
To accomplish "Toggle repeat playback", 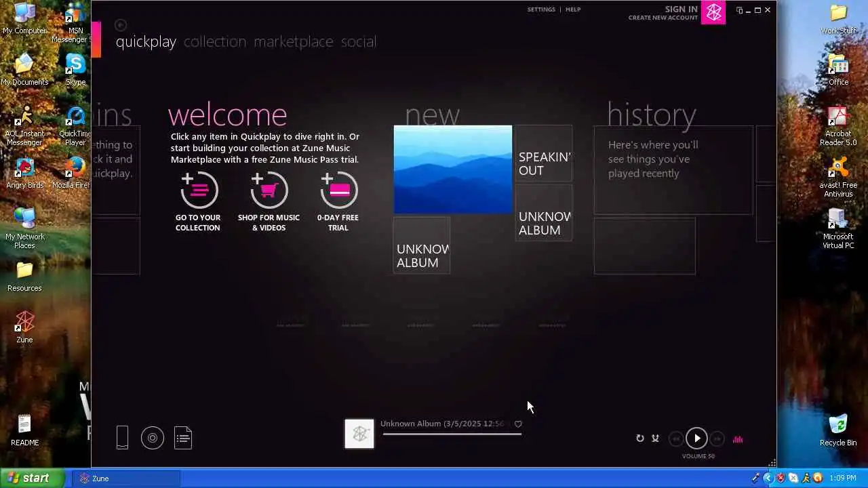I will (x=639, y=439).
